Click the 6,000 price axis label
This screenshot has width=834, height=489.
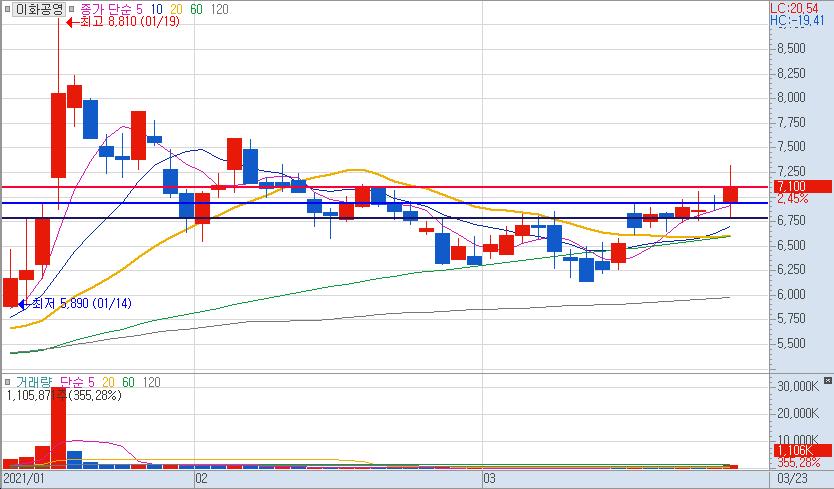pyautogui.click(x=791, y=294)
